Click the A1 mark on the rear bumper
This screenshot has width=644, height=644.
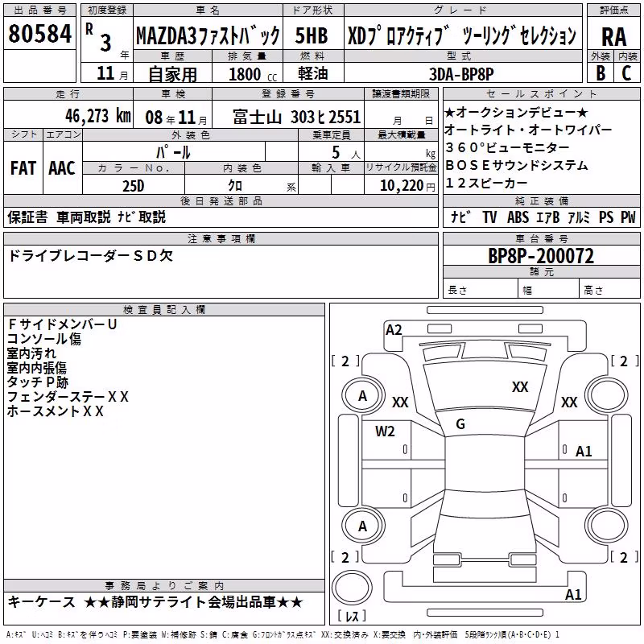coord(573,594)
